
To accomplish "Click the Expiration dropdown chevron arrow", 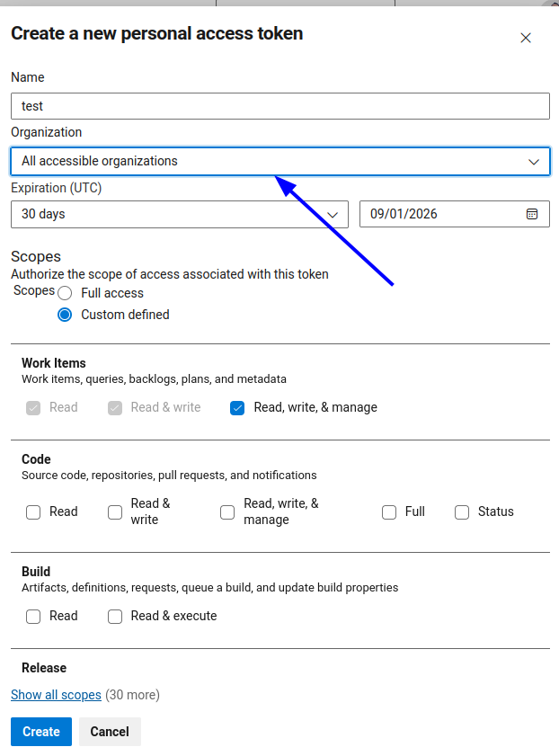I will (x=333, y=215).
